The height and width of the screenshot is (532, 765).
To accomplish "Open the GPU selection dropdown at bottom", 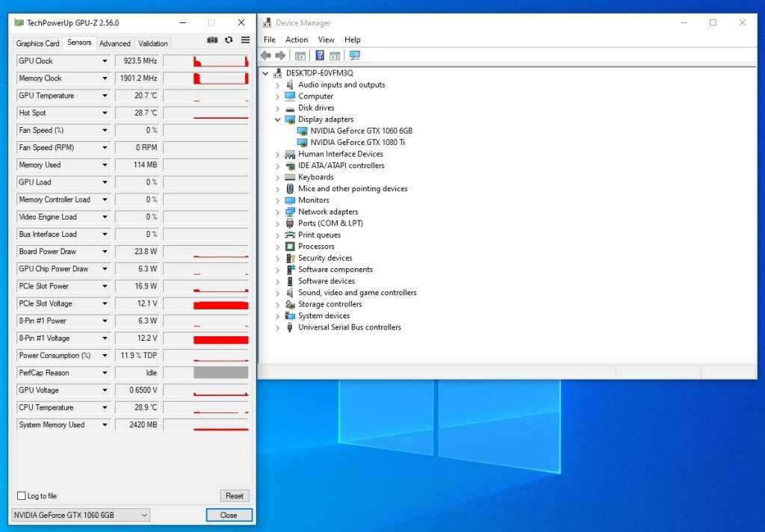I will point(81,515).
